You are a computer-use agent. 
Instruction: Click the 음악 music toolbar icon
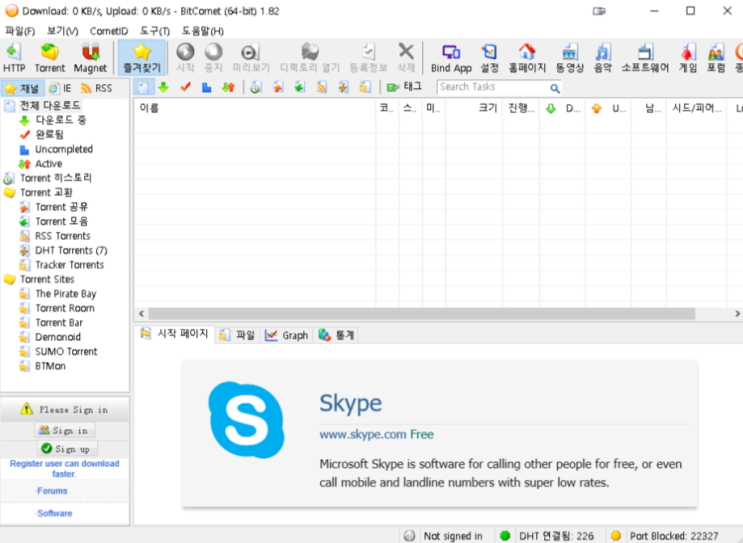click(603, 58)
